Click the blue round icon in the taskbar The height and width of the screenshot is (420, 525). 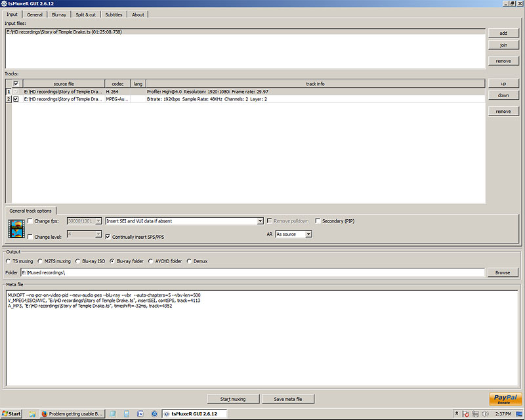coord(154,414)
